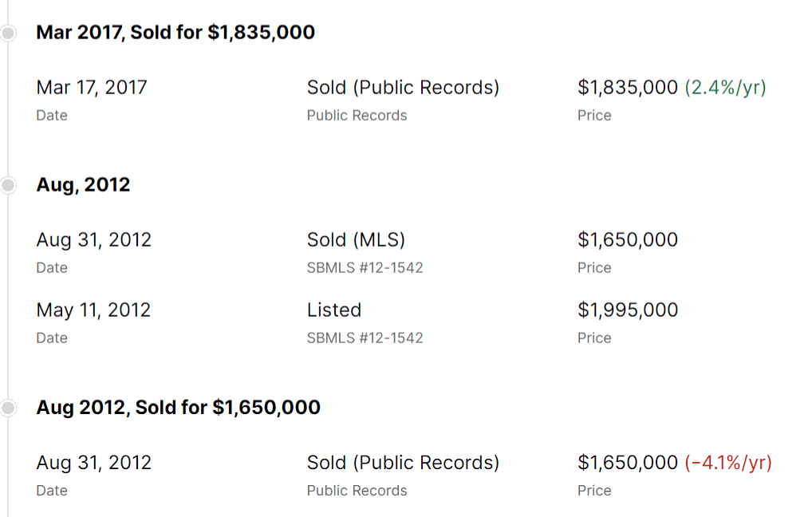
Task: Click the timeline dot beside Mar 2017 heading
Action: point(8,33)
